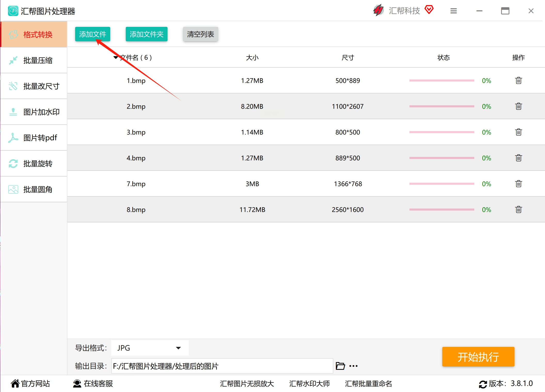The width and height of the screenshot is (545, 392).
Task: Click trash icon for 8.bmp row
Action: click(x=518, y=210)
